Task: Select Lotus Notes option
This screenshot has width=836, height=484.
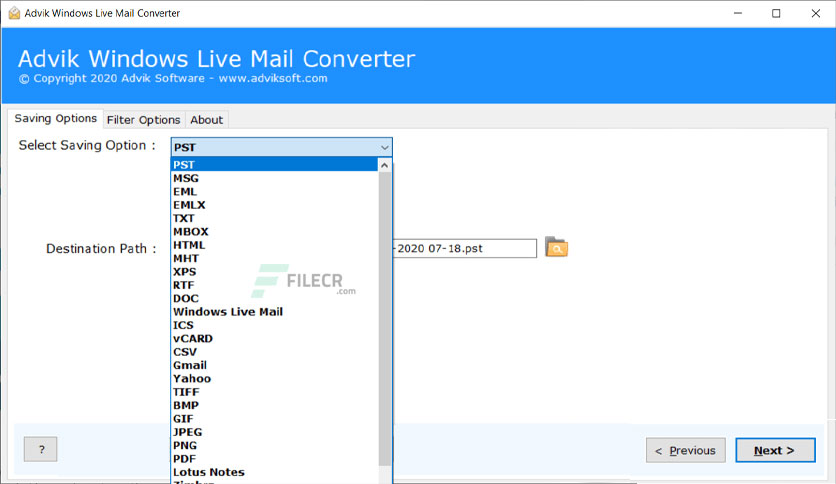Action: click(275, 472)
